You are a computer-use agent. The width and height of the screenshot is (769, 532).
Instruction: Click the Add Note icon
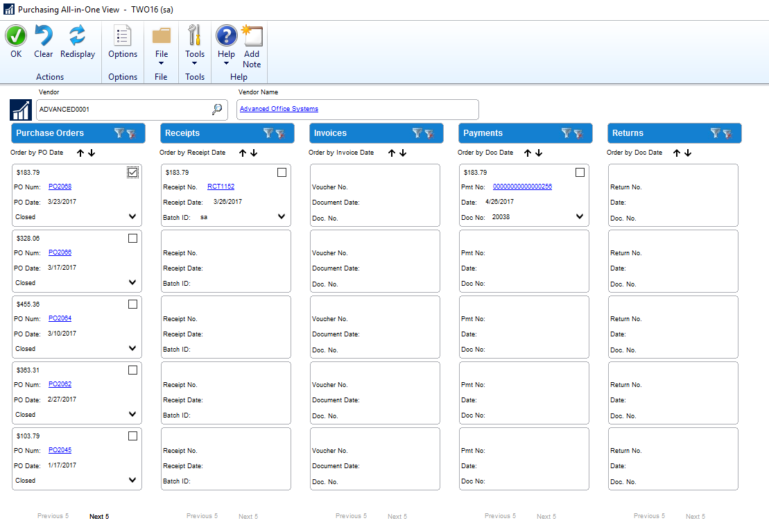pos(252,36)
